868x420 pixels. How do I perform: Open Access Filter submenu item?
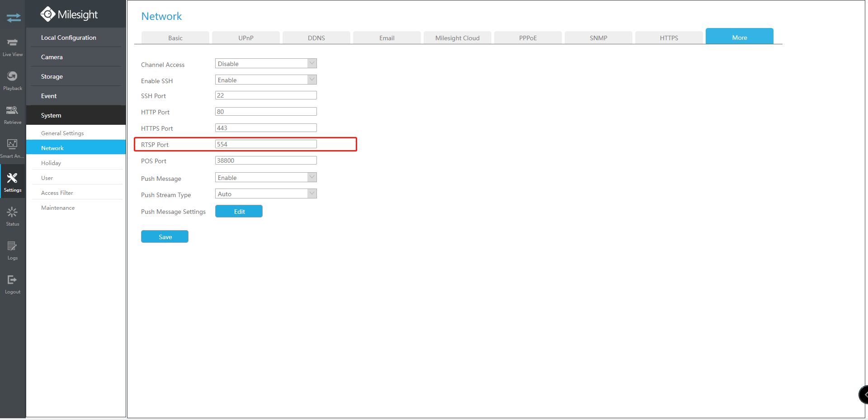tap(76, 193)
